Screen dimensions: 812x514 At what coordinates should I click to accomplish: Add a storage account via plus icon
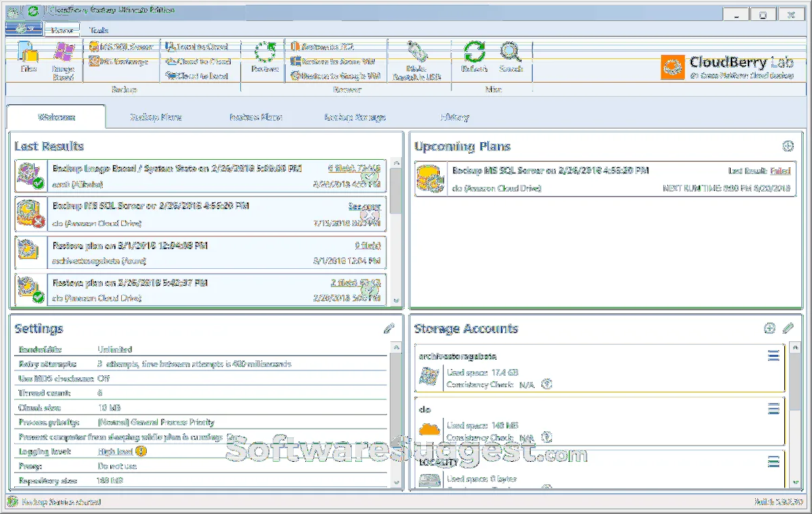(x=769, y=328)
